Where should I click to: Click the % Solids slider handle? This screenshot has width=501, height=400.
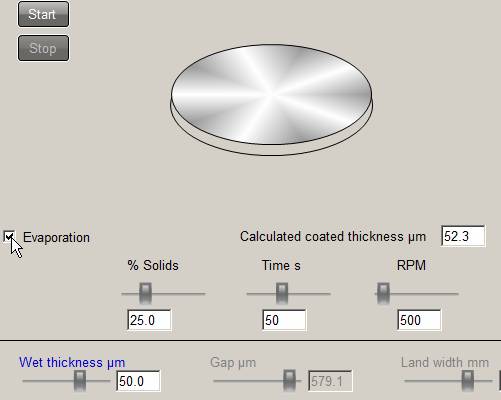[x=145, y=293]
